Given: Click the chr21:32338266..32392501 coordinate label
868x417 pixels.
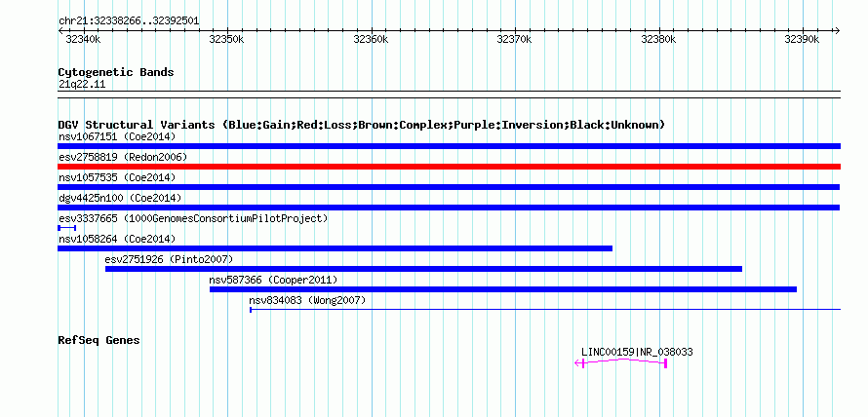Looking at the screenshot, I should pos(129,21).
